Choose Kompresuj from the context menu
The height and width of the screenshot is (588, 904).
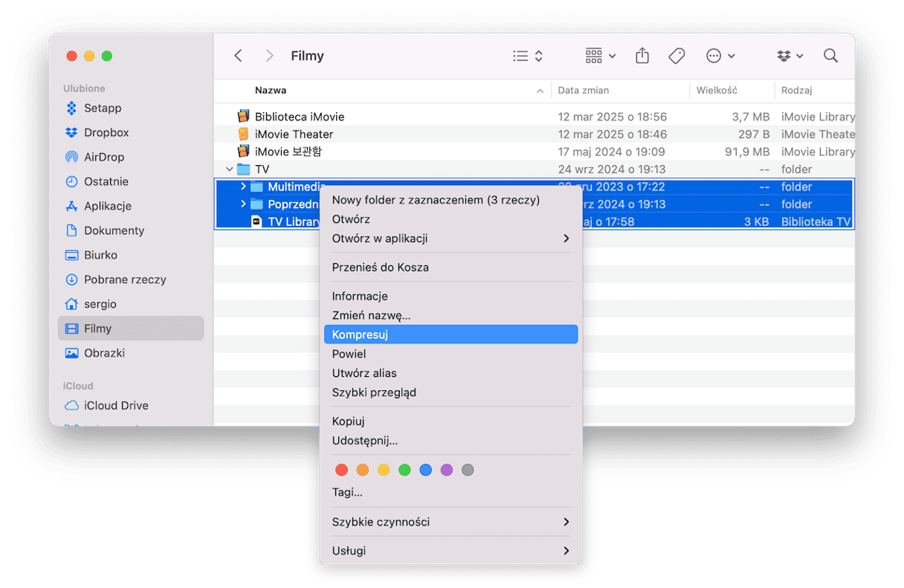451,335
